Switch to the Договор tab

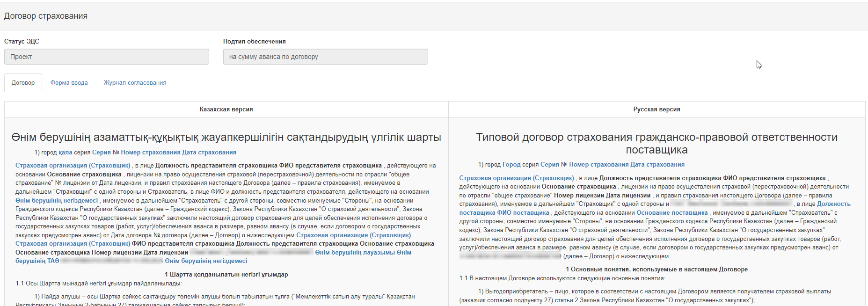pos(23,83)
